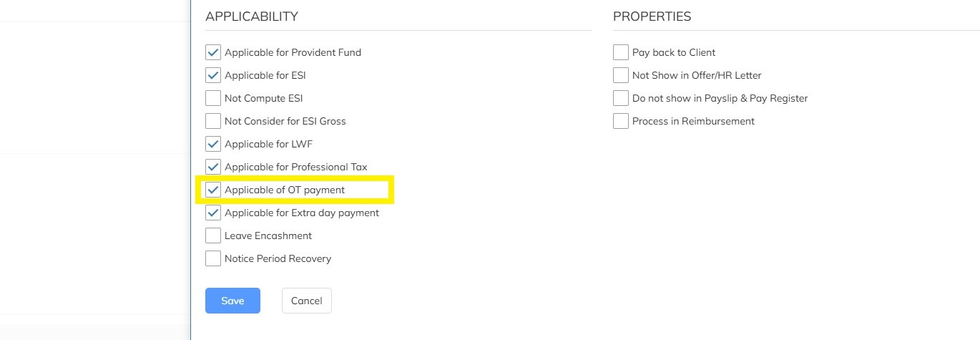This screenshot has width=980, height=340.
Task: Enable Process in Reimbursement checkbox
Action: pyautogui.click(x=620, y=121)
